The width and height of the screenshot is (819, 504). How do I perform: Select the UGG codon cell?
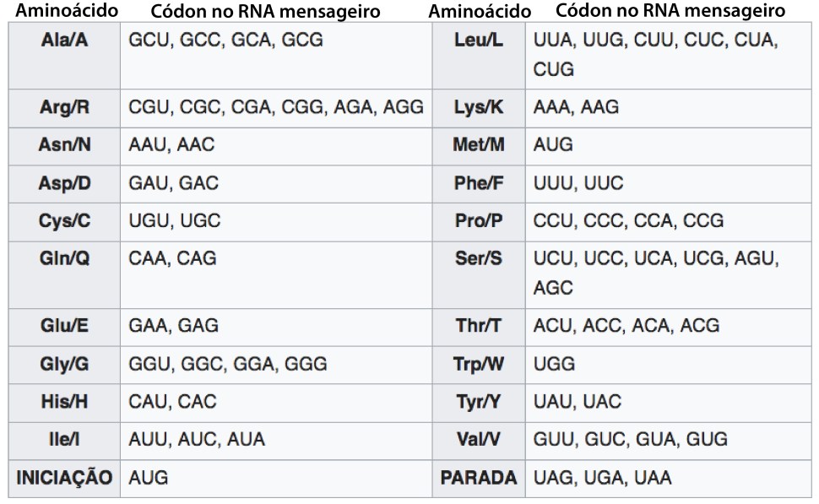pos(555,364)
